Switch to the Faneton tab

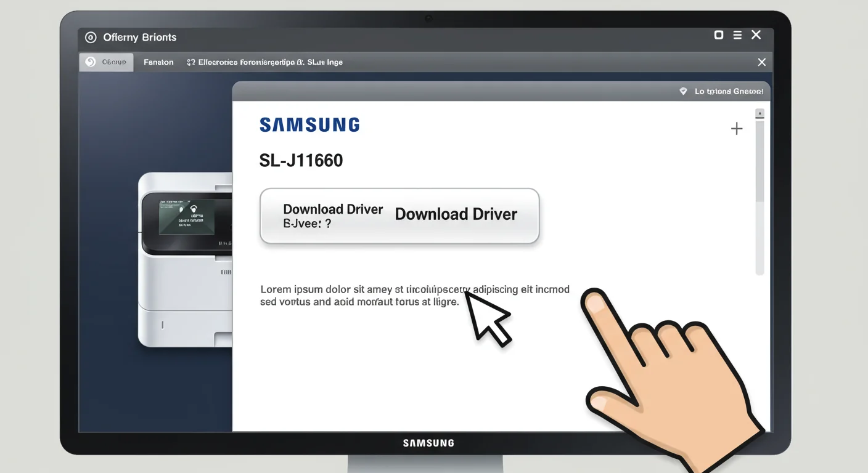coord(158,62)
